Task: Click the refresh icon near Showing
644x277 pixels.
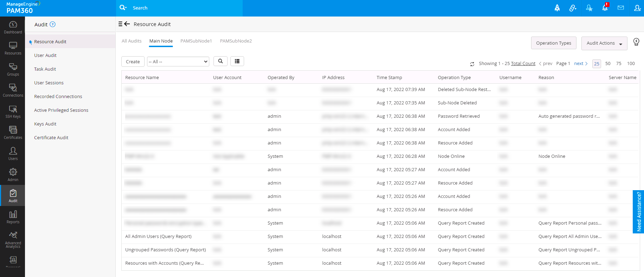Action: [472, 64]
